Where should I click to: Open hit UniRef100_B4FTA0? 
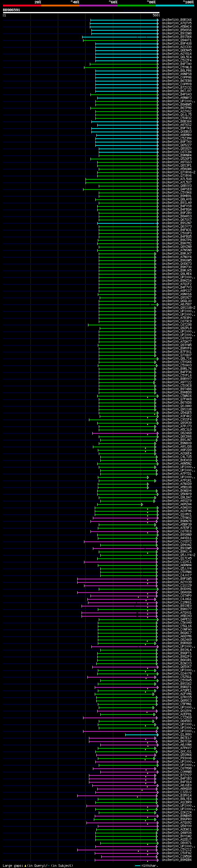click(x=177, y=64)
